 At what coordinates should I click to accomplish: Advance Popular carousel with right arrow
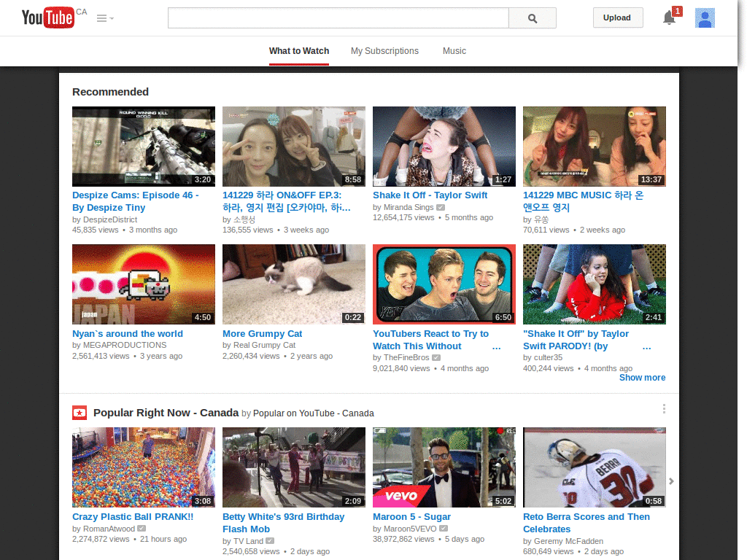point(671,481)
